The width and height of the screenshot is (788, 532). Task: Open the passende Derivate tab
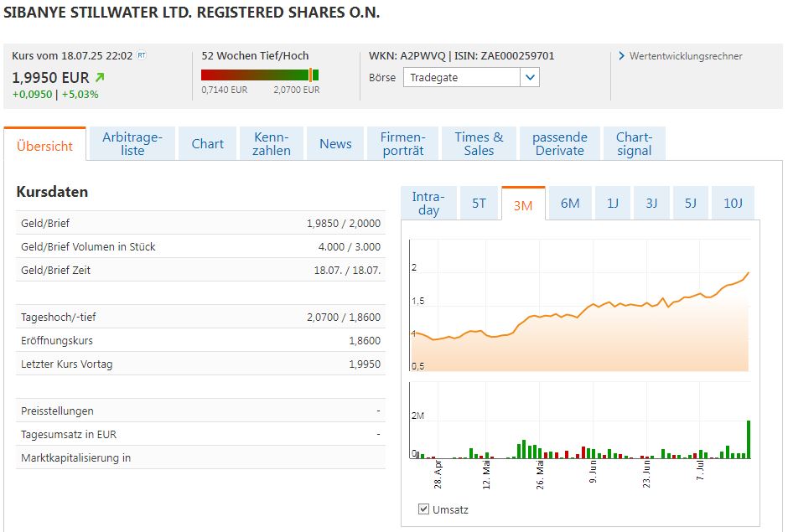(x=559, y=143)
